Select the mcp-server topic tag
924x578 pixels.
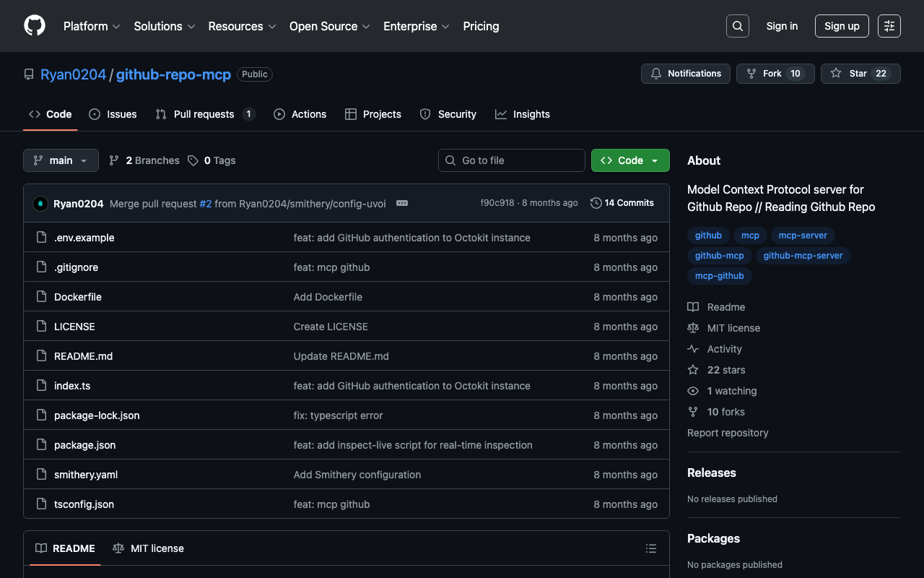click(x=802, y=236)
